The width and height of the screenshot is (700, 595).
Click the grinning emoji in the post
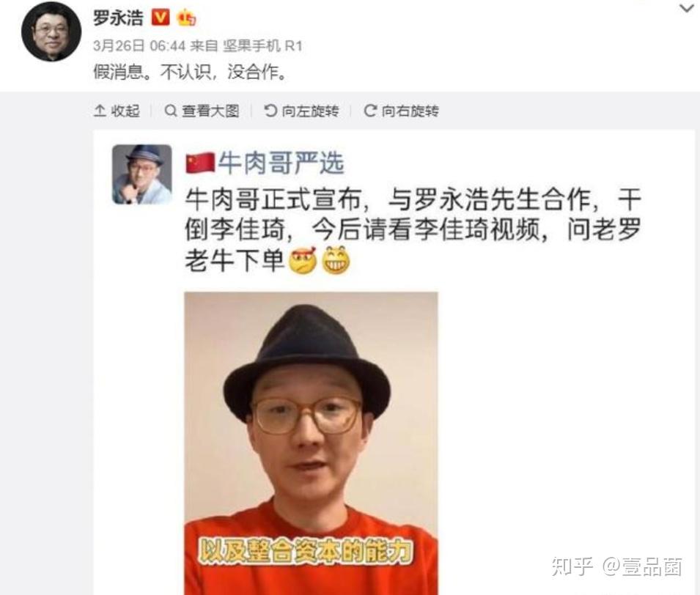[336, 260]
